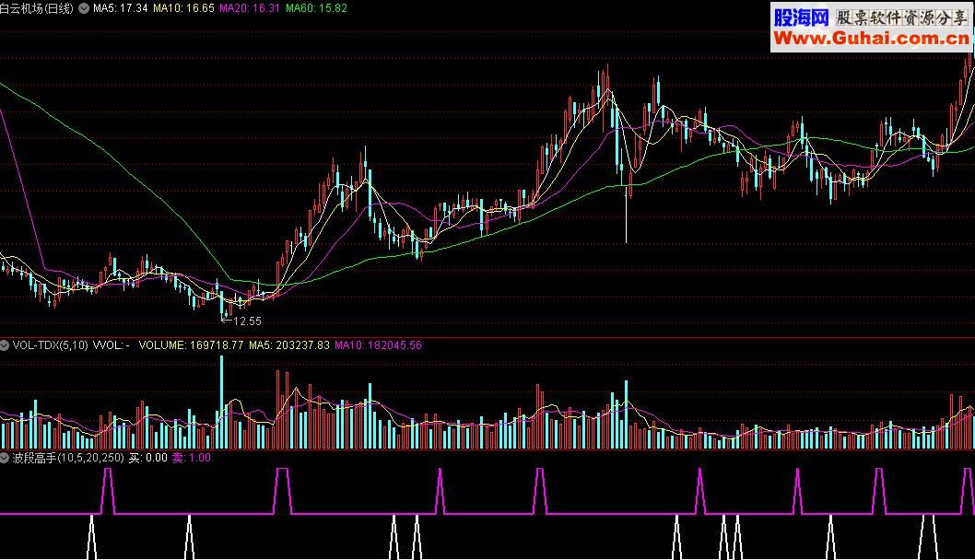Click the VVOL: - label
The height and width of the screenshot is (560, 975).
112,345
